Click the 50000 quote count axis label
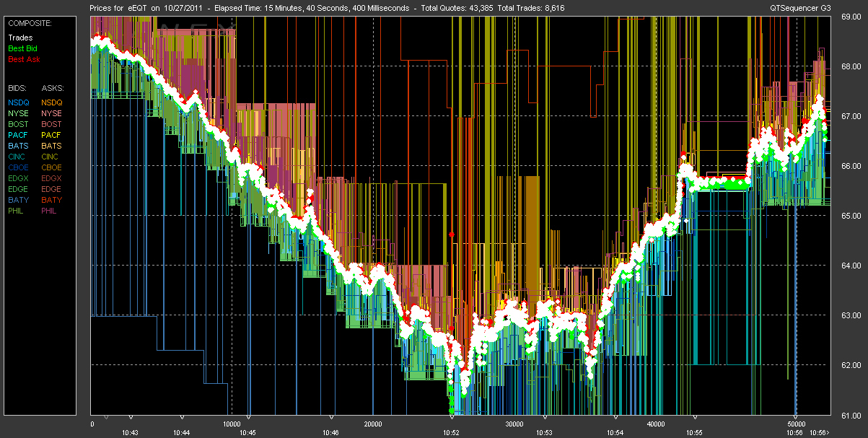The image size is (868, 438). point(797,424)
